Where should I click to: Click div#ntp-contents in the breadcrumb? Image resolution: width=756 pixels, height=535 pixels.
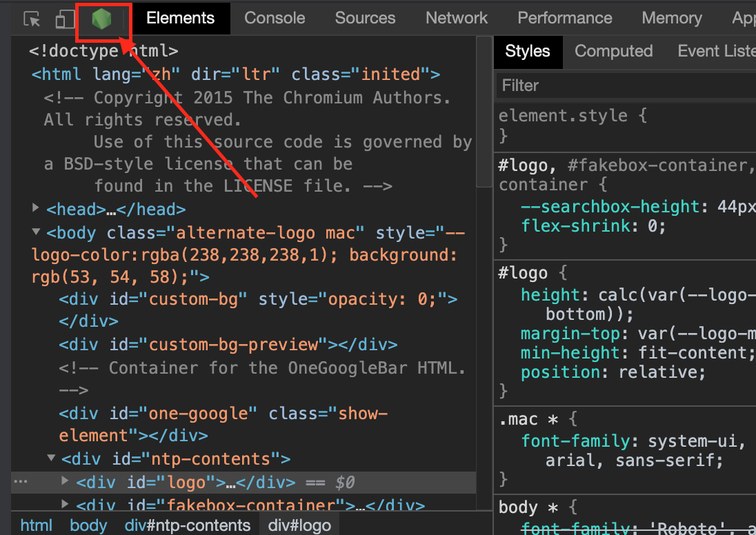188,525
